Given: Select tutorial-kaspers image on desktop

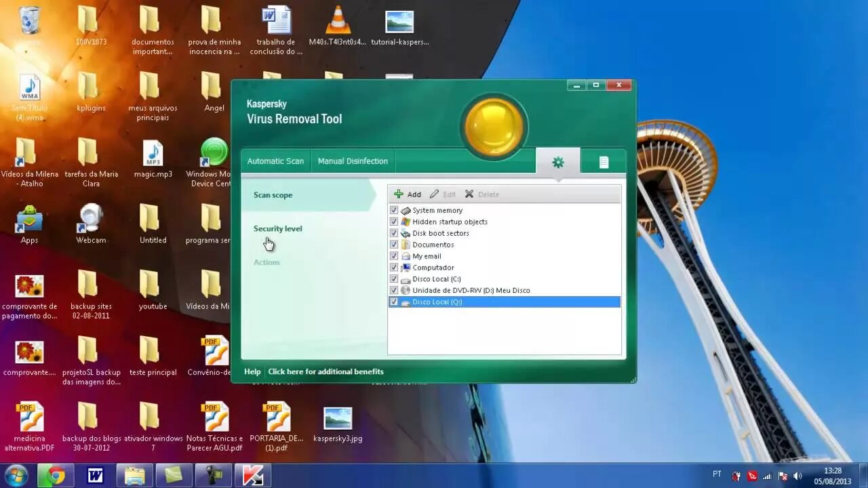Looking at the screenshot, I should point(399,26).
